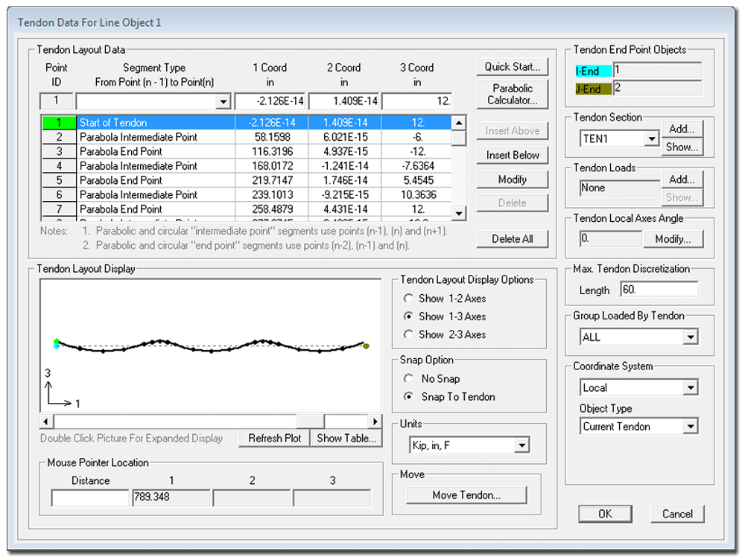The image size is (745, 560).
Task: Select Show 1-2 Axes radio button
Action: pyautogui.click(x=408, y=298)
